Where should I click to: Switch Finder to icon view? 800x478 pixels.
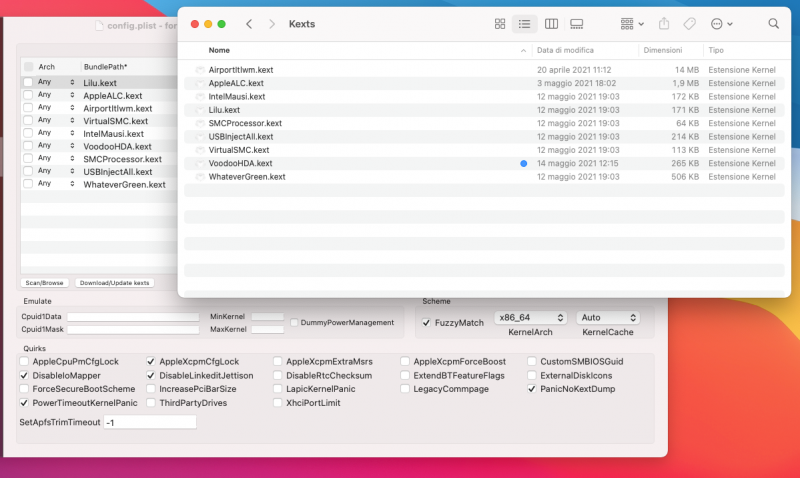click(x=499, y=24)
